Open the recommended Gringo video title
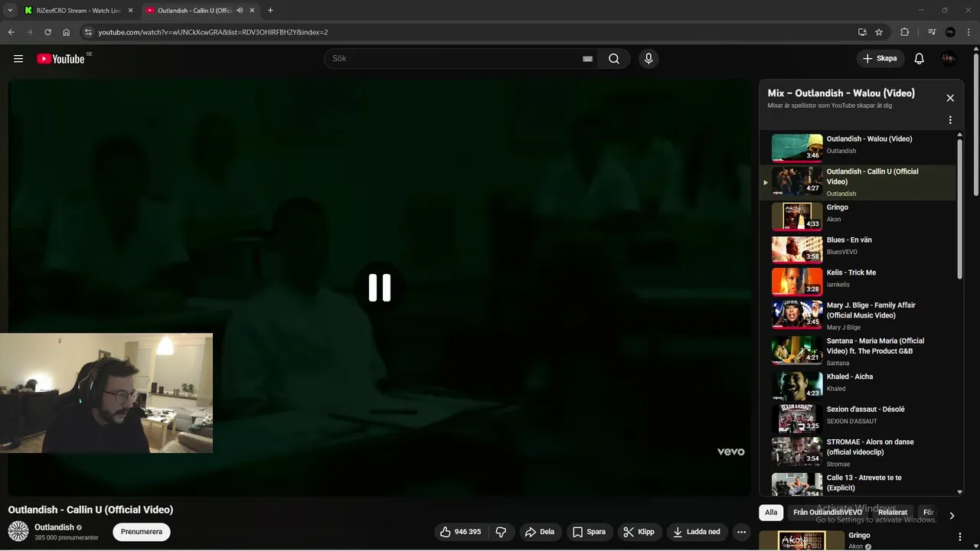Screen dimensions: 980x551 859,536
